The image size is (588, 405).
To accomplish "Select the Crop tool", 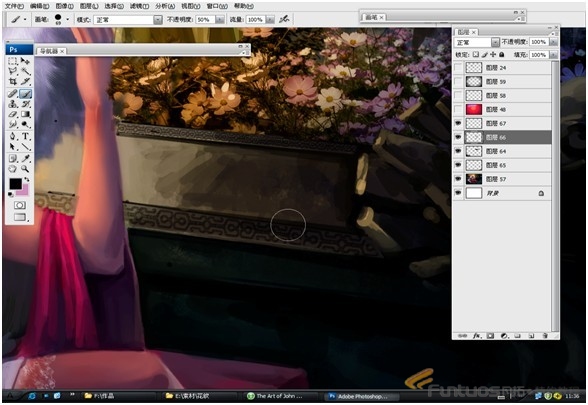I will [13, 81].
